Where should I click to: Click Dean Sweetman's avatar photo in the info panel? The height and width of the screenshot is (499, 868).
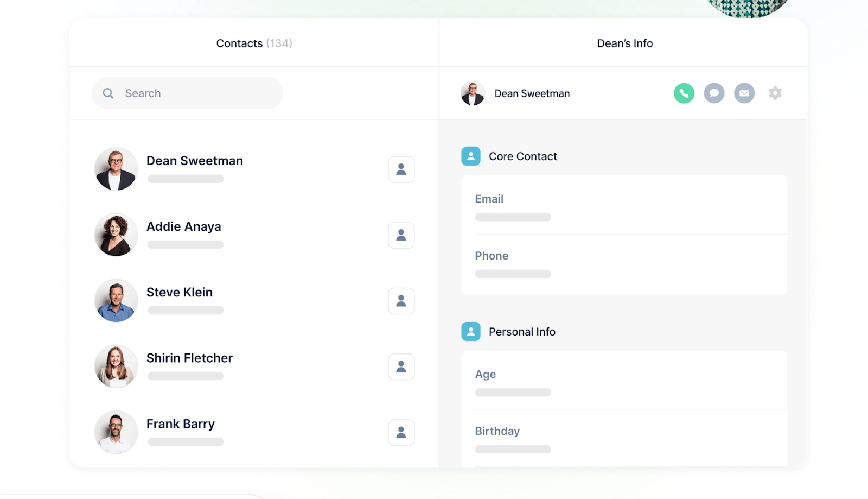[x=473, y=93]
